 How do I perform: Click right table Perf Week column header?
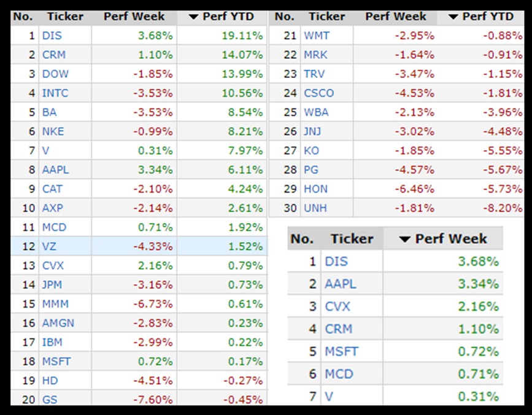(395, 17)
